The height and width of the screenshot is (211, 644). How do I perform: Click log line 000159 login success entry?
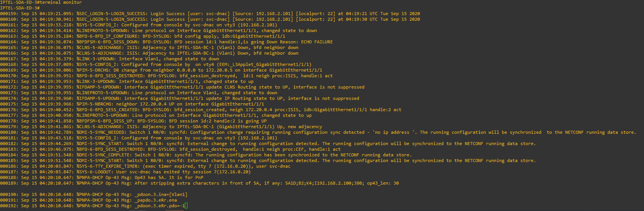pyautogui.click(x=210, y=14)
